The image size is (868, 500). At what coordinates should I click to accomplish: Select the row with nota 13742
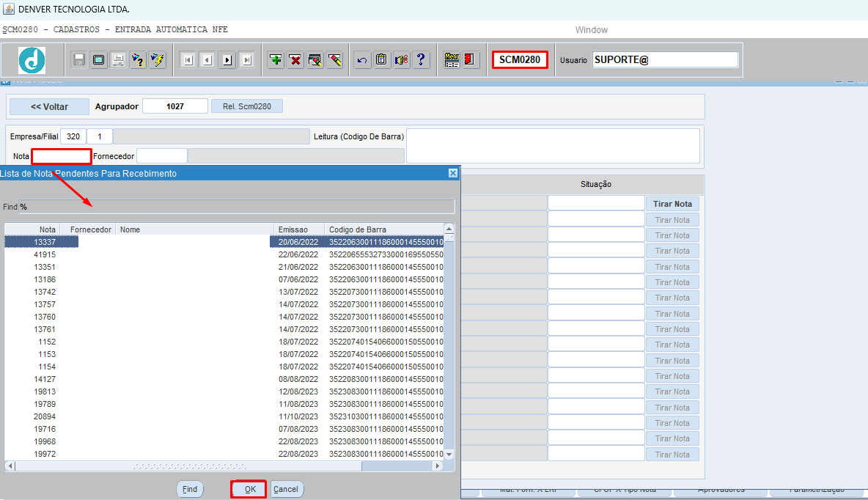tap(224, 292)
